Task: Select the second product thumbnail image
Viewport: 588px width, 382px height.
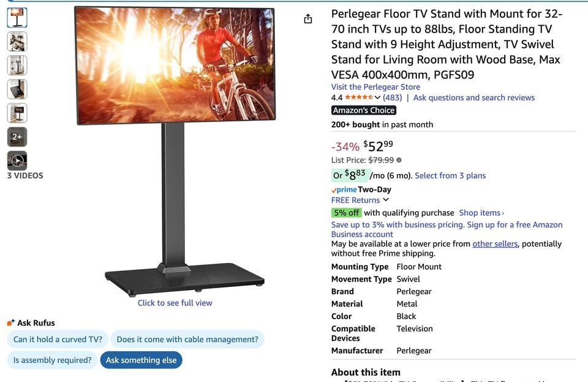Action: click(17, 42)
